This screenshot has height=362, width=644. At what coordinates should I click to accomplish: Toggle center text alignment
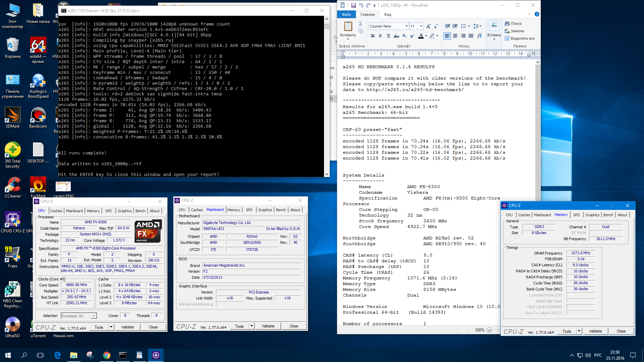click(x=455, y=36)
